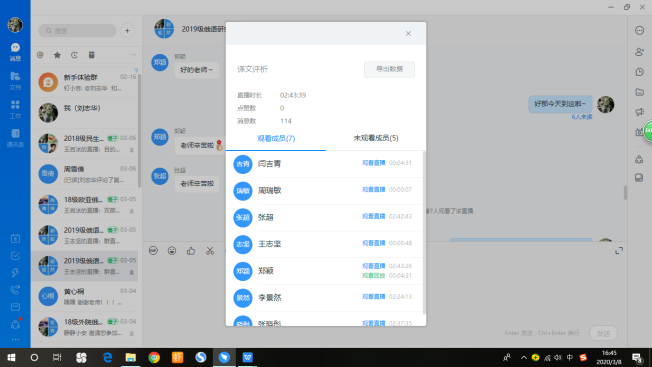This screenshot has height=367, width=652.
Task: Click the plus button next to the search box
Action: coord(127,31)
